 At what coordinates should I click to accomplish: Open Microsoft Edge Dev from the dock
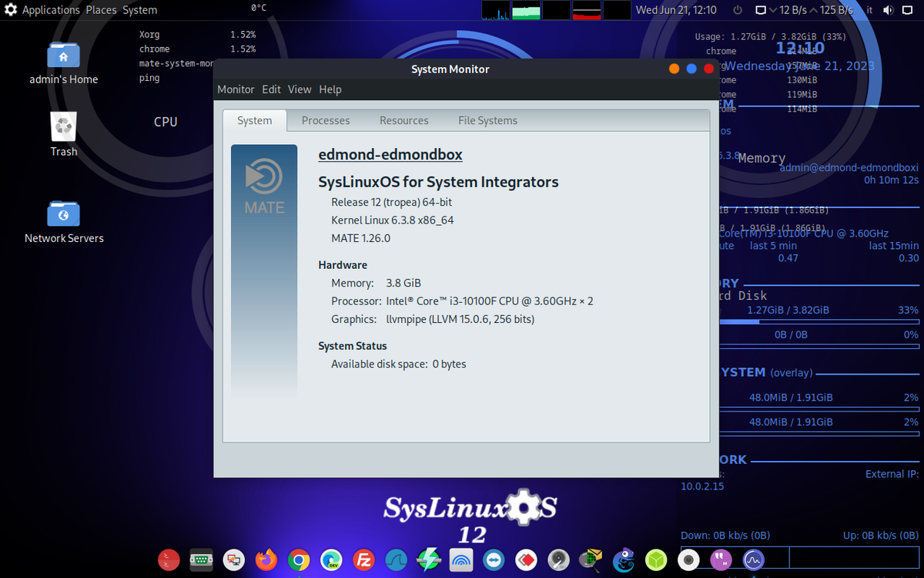(331, 560)
